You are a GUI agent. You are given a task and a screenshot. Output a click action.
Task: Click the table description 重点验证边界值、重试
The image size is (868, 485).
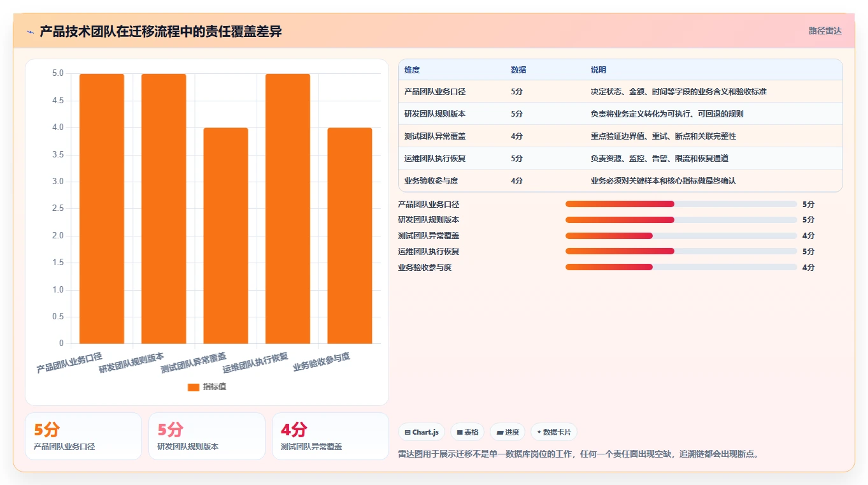pos(664,136)
